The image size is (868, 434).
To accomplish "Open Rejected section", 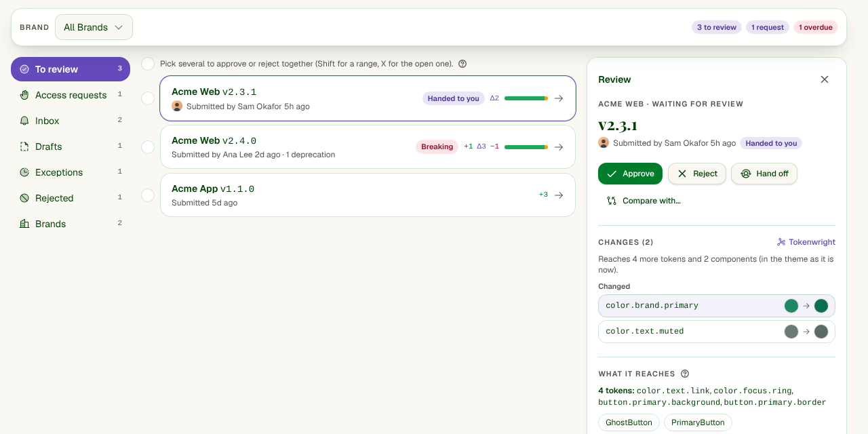I will pyautogui.click(x=71, y=198).
